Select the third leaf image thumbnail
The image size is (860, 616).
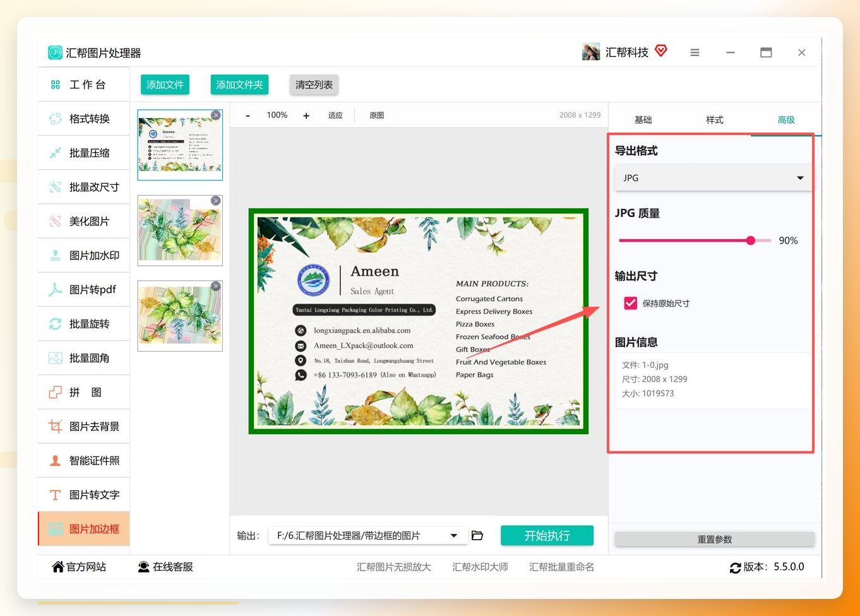(x=180, y=316)
